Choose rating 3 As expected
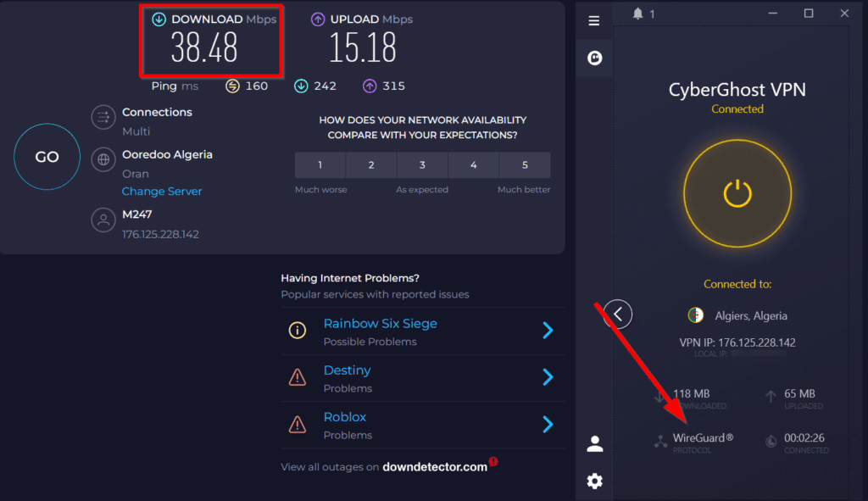Screen dimensions: 868x501 [x=422, y=165]
